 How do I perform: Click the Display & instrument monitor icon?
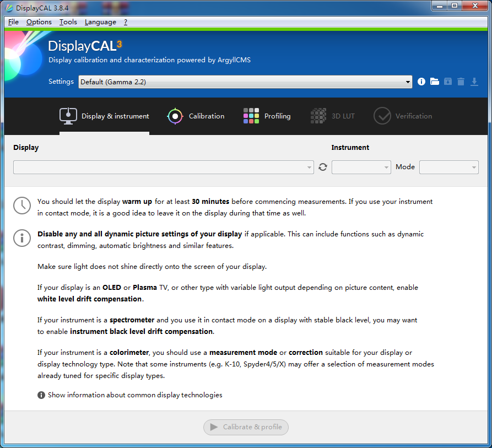click(68, 116)
